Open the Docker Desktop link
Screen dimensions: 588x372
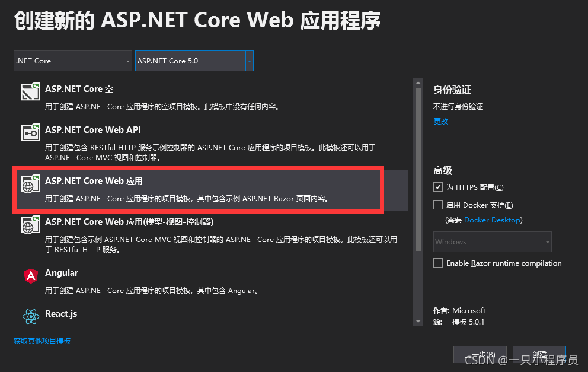(x=493, y=220)
